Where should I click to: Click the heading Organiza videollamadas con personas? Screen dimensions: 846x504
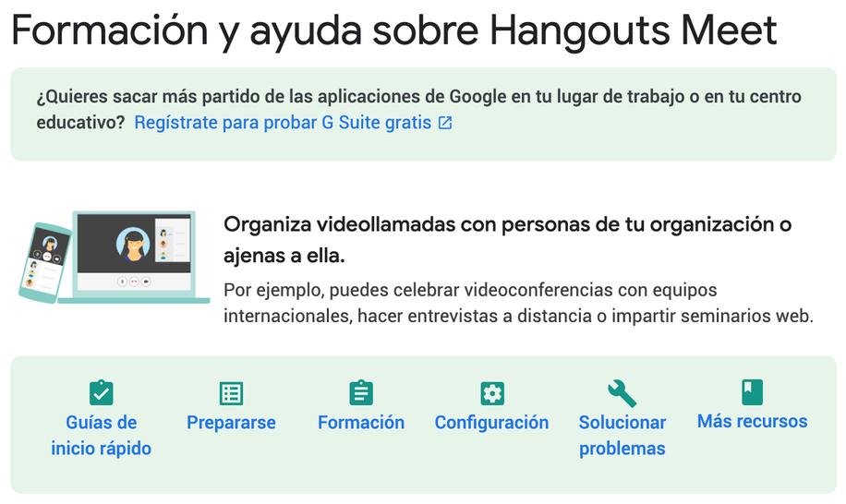click(507, 240)
